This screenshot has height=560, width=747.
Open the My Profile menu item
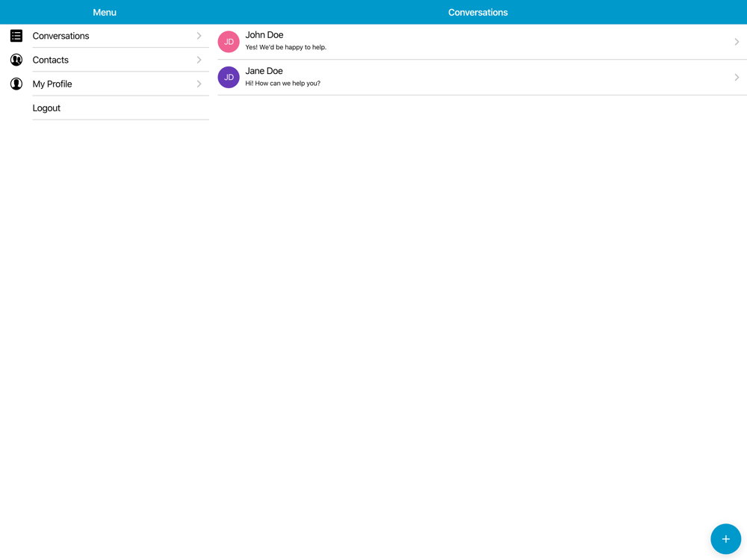click(x=105, y=84)
